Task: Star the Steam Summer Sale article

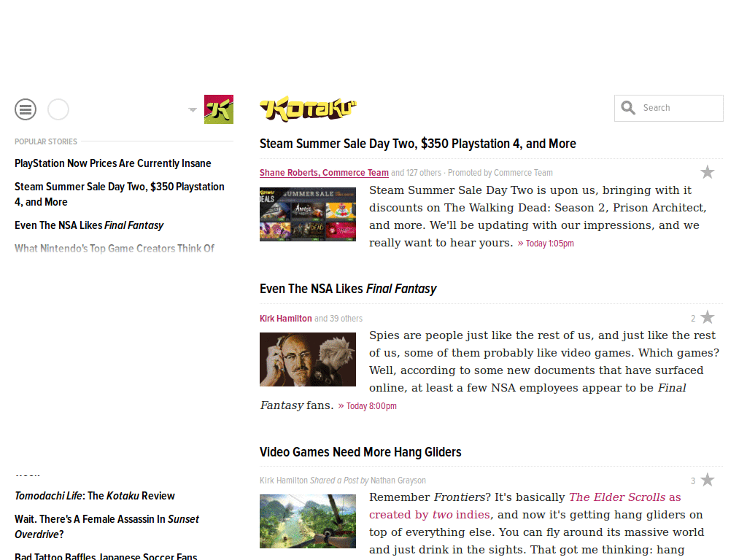Action: coord(708,172)
